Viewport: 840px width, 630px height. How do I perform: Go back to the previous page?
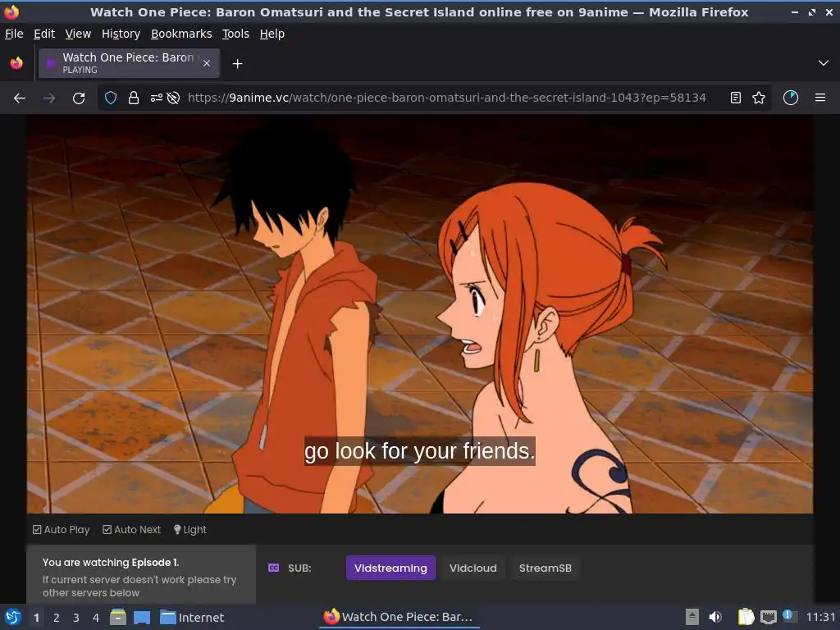point(20,98)
